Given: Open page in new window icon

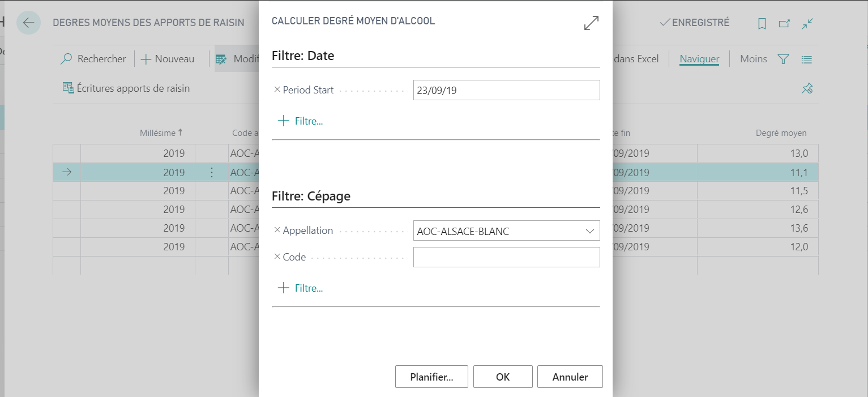Looking at the screenshot, I should click(x=784, y=23).
